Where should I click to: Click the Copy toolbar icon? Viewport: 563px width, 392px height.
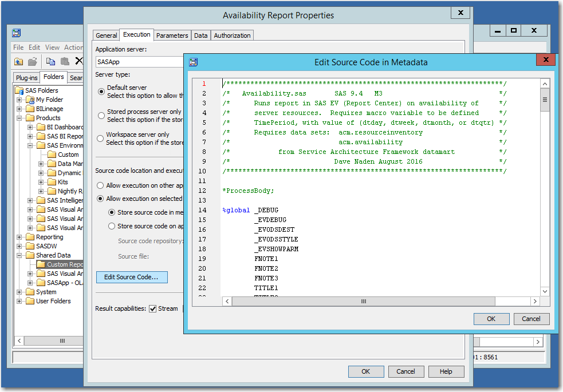(x=51, y=62)
